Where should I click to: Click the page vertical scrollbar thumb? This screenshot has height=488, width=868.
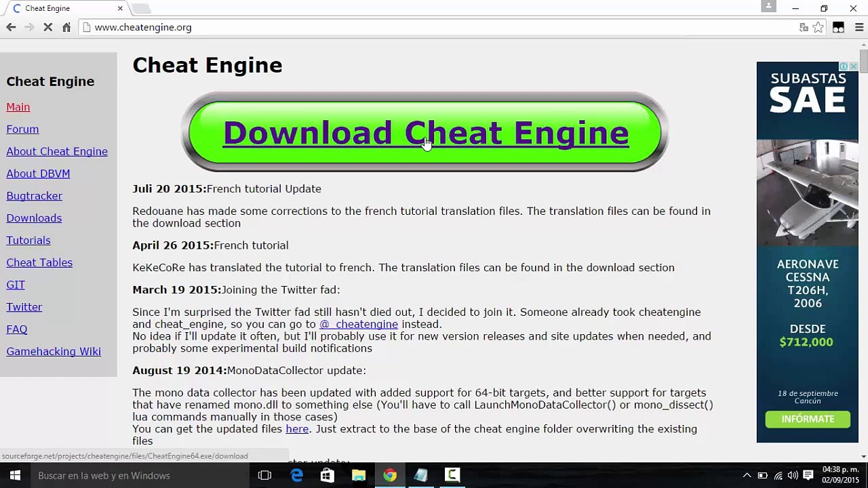pos(863,60)
